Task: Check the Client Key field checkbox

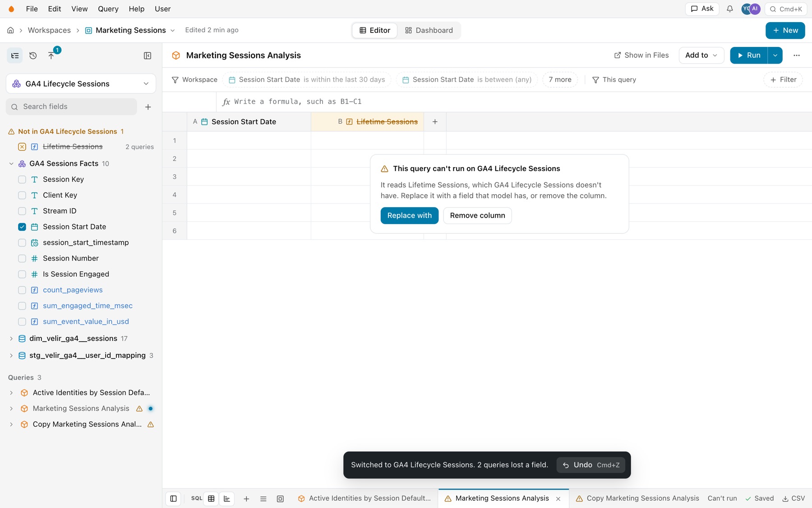Action: pyautogui.click(x=22, y=195)
